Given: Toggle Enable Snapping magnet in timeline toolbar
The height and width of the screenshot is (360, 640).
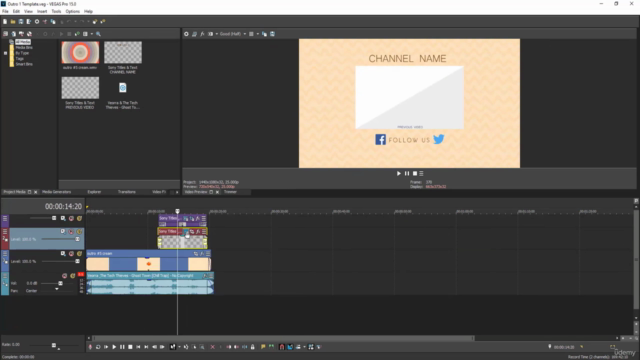Looking at the screenshot, I should pyautogui.click(x=282, y=347).
